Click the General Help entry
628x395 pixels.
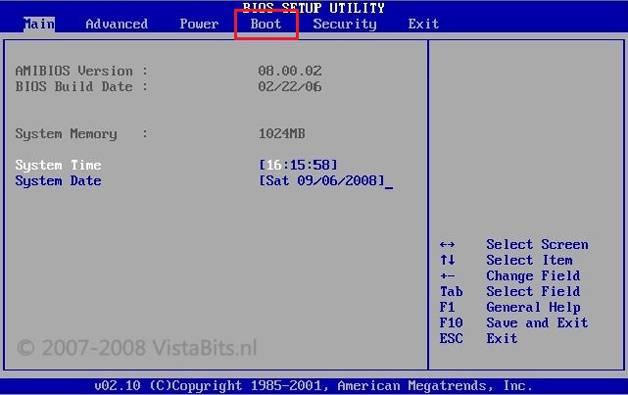[533, 307]
